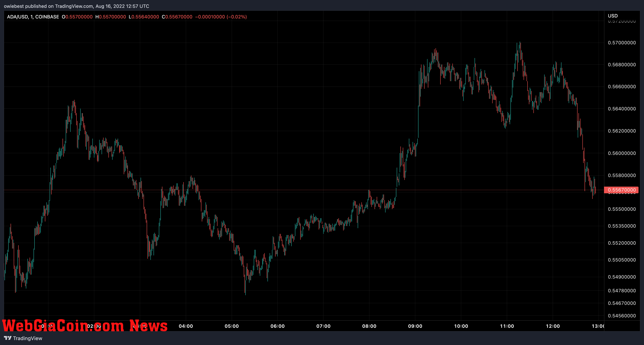Click the high value H0.55700000
The image size is (644, 345).
[111, 17]
